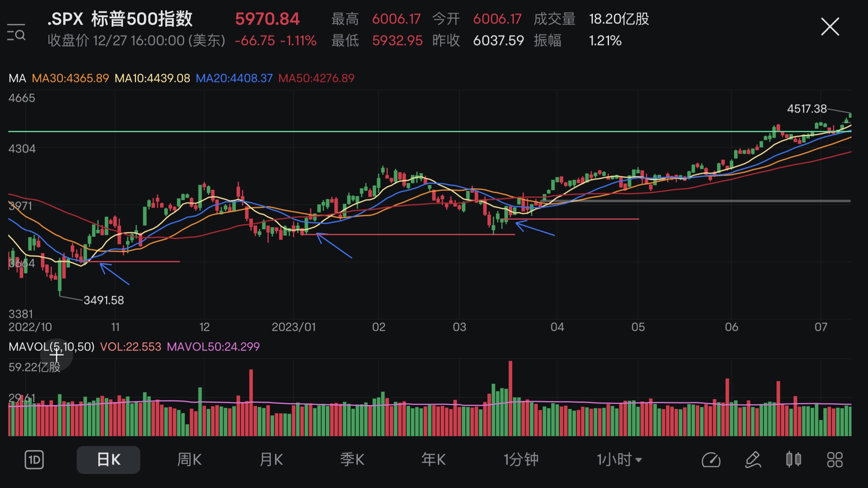
Task: Switch to the 月K monthly chart
Action: 271,460
